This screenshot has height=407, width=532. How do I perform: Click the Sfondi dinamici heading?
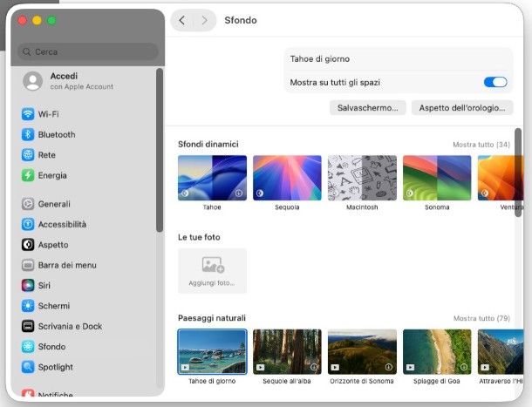208,144
